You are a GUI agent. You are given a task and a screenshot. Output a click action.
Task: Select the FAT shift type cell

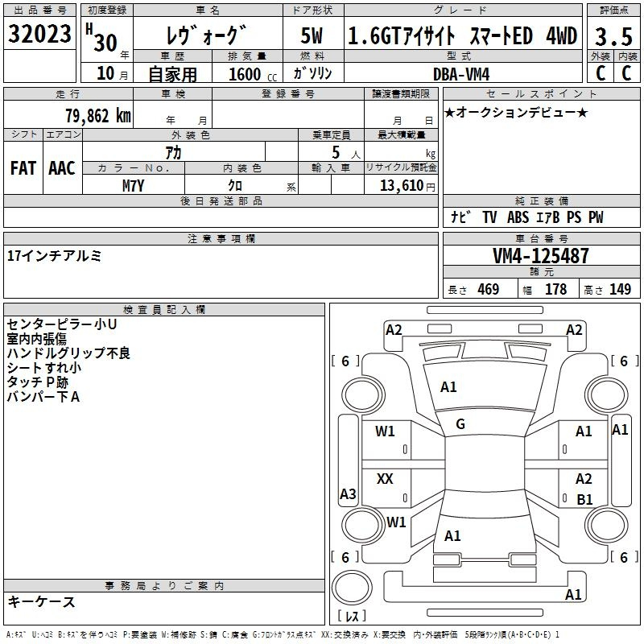pos(23,168)
